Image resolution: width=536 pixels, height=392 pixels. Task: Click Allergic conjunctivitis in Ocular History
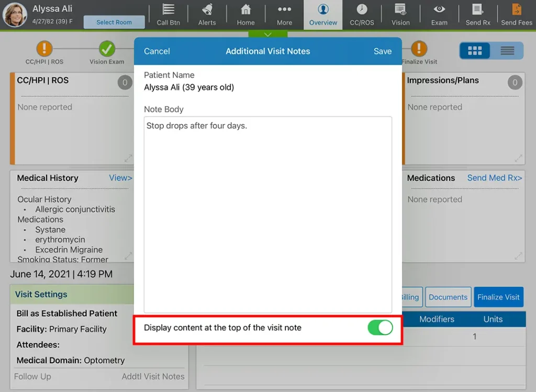75,209
